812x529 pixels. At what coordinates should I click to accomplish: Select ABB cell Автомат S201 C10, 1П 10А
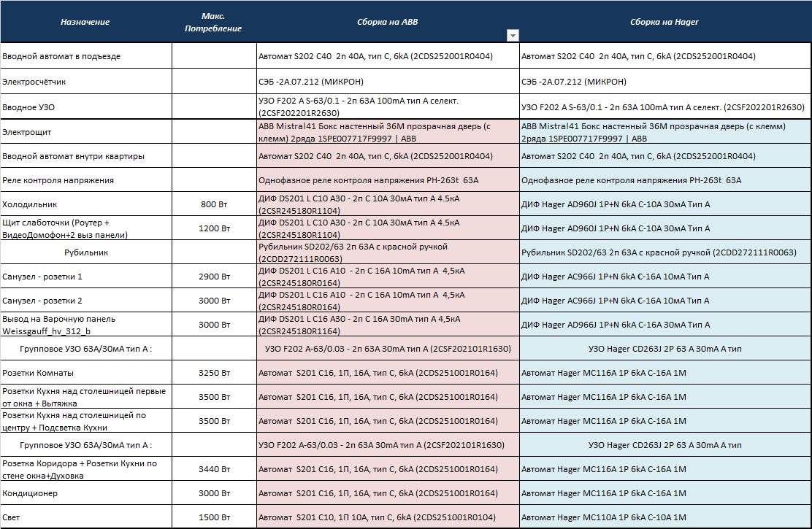(388, 517)
